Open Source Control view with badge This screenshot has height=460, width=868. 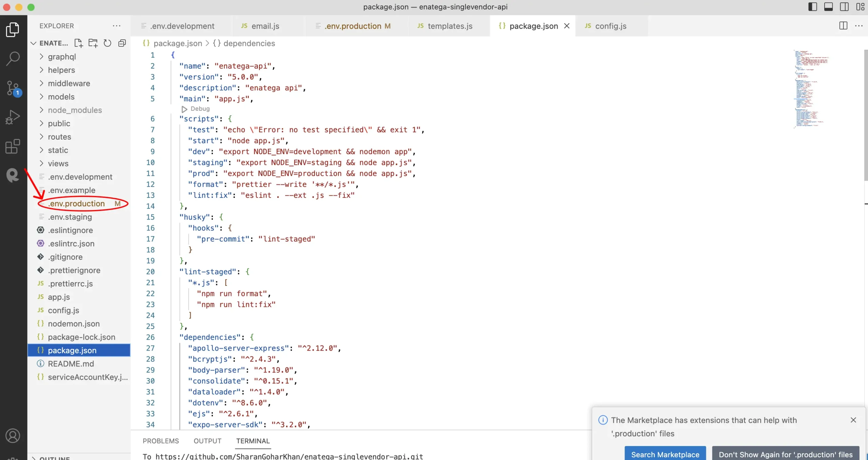13,88
